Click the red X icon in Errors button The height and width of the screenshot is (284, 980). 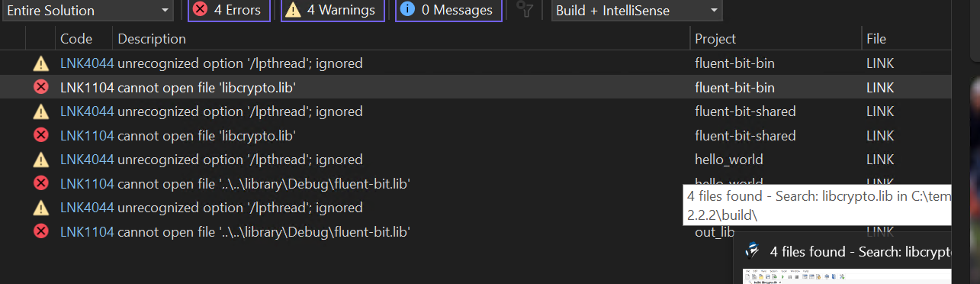point(201,10)
